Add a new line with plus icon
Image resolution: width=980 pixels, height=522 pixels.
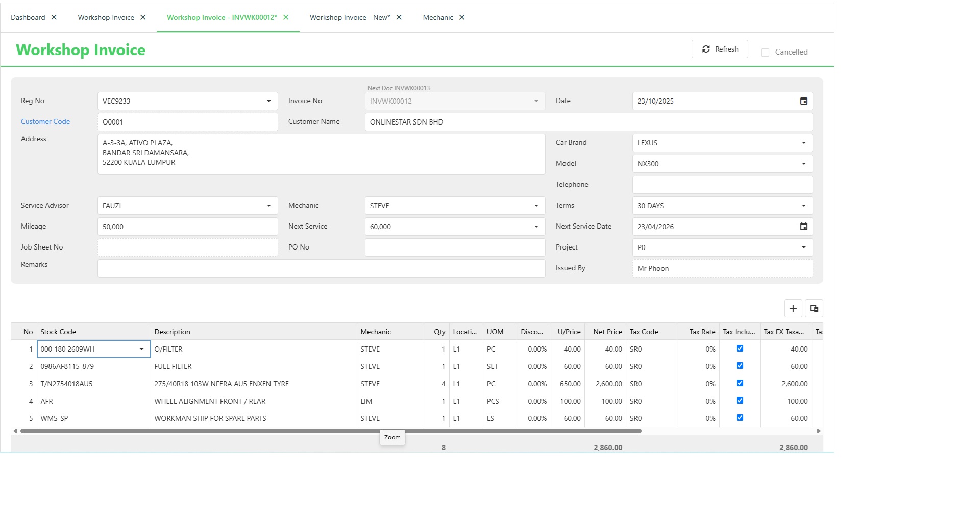(793, 308)
